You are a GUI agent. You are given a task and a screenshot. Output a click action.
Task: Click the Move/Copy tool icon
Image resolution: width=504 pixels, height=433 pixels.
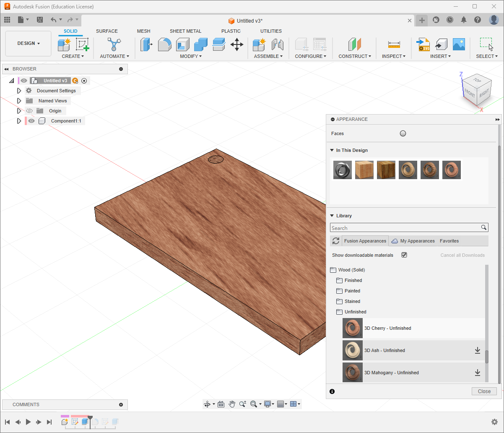(237, 44)
